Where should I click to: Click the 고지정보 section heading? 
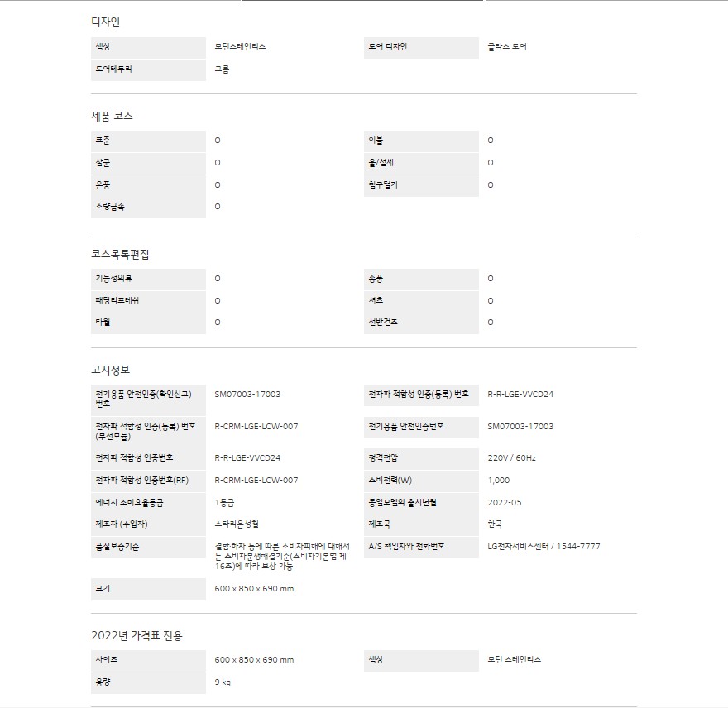(110, 369)
